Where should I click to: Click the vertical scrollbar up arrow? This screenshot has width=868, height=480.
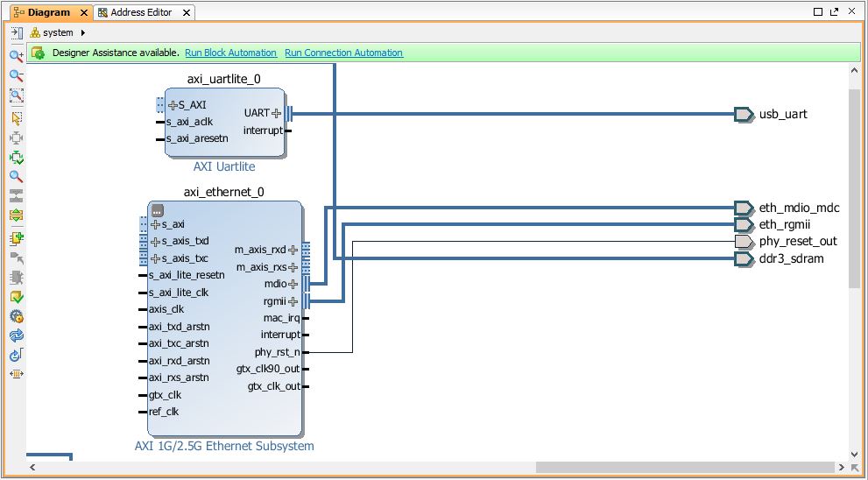(x=854, y=70)
